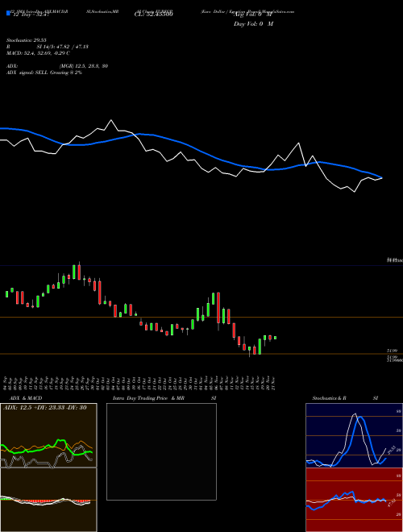
Task: Click the MACD: 52.4, 52.69, -0.29 line
Action: pyautogui.click(x=38, y=53)
